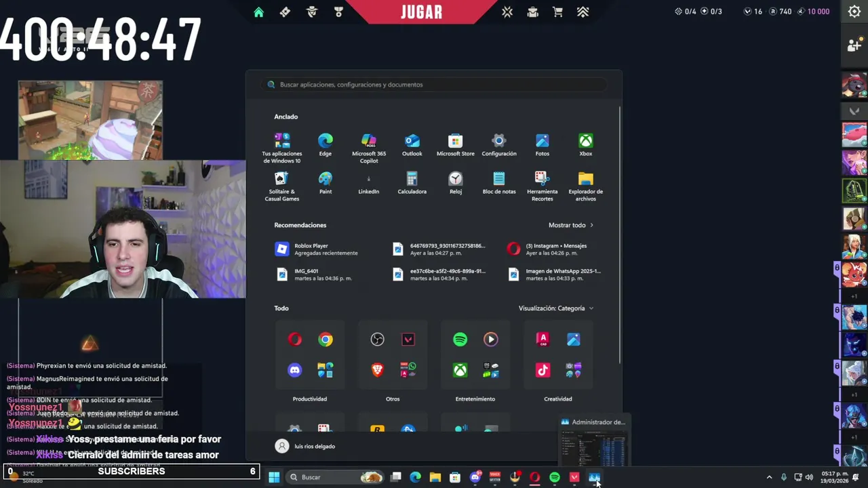Open Solitaire & Casual Games
The width and height of the screenshot is (868, 488).
point(282,186)
